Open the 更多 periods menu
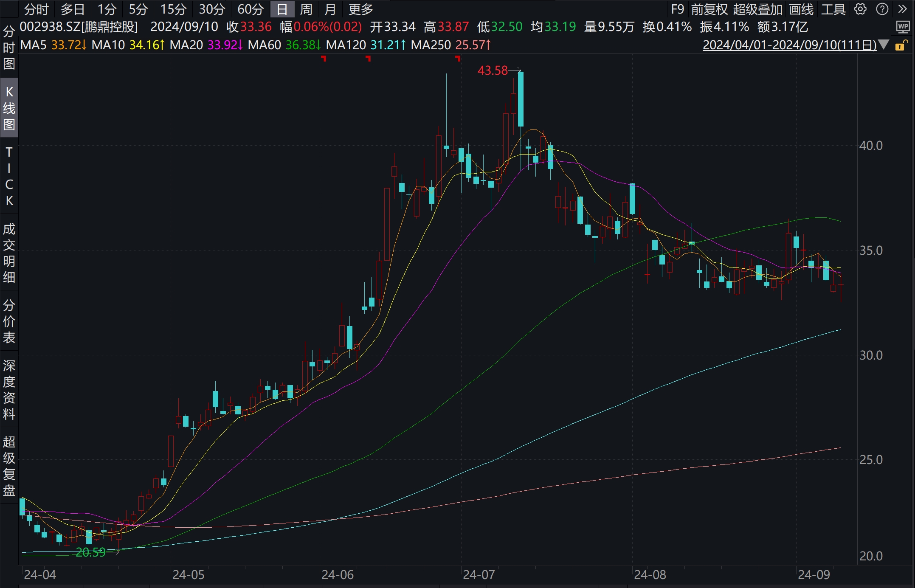The height and width of the screenshot is (588, 915). tap(360, 9)
